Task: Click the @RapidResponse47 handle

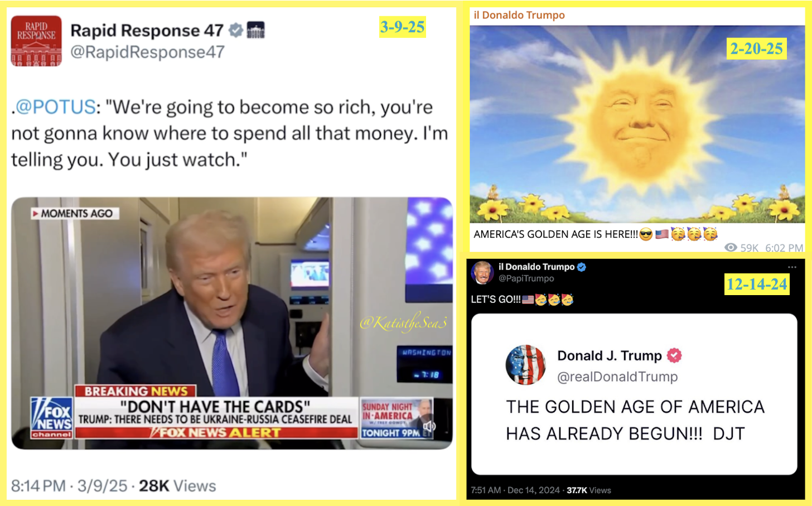Action: (x=147, y=52)
